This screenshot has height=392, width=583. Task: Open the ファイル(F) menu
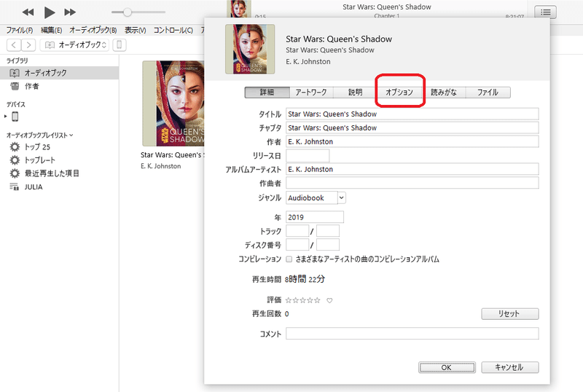pyautogui.click(x=20, y=30)
